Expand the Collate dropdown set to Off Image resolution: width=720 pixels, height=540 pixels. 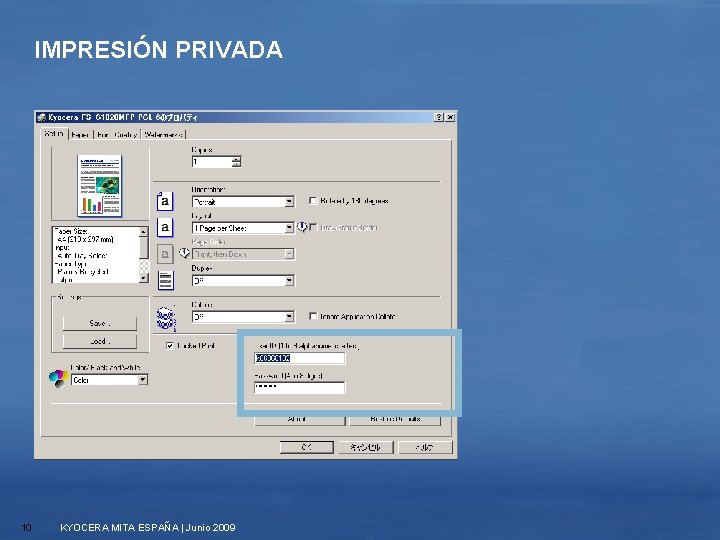click(x=243, y=316)
